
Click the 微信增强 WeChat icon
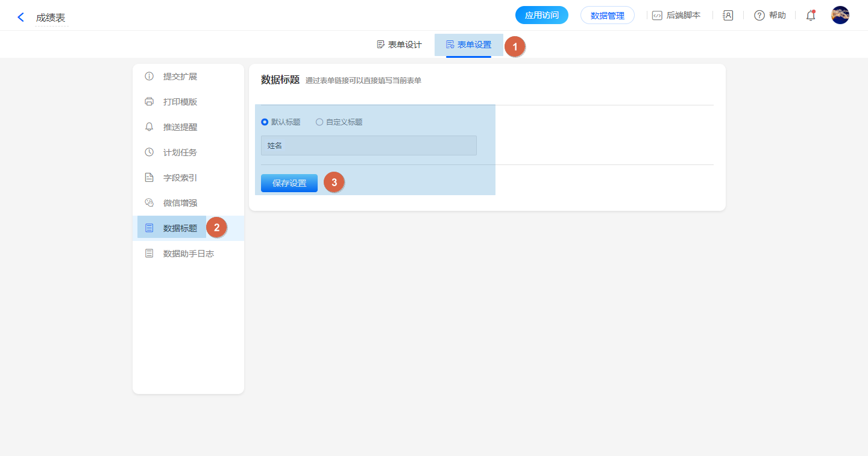(149, 203)
